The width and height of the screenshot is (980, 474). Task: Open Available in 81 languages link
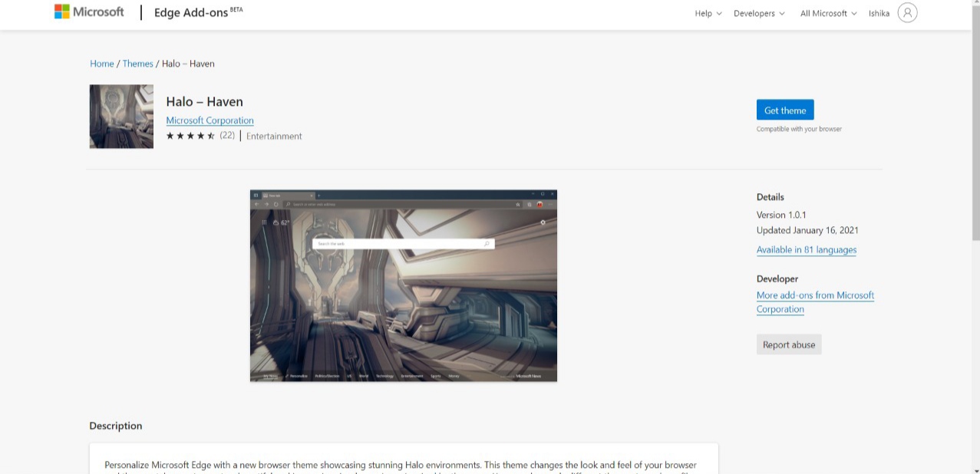(807, 250)
